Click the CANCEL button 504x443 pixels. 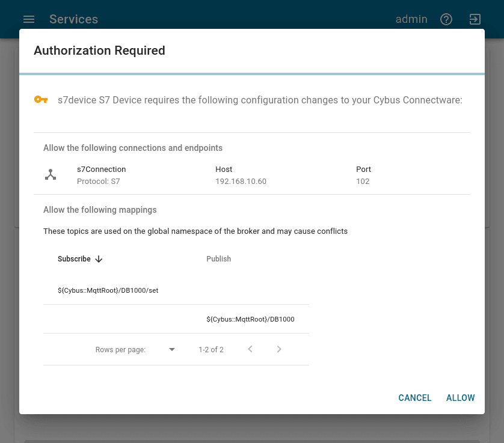[x=414, y=398]
